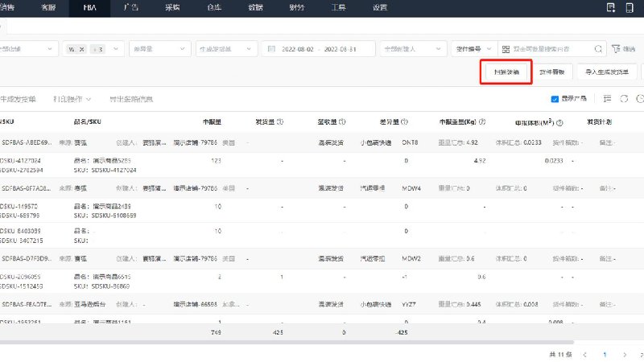Open the 数据 menu
The height and width of the screenshot is (362, 644).
click(x=255, y=7)
